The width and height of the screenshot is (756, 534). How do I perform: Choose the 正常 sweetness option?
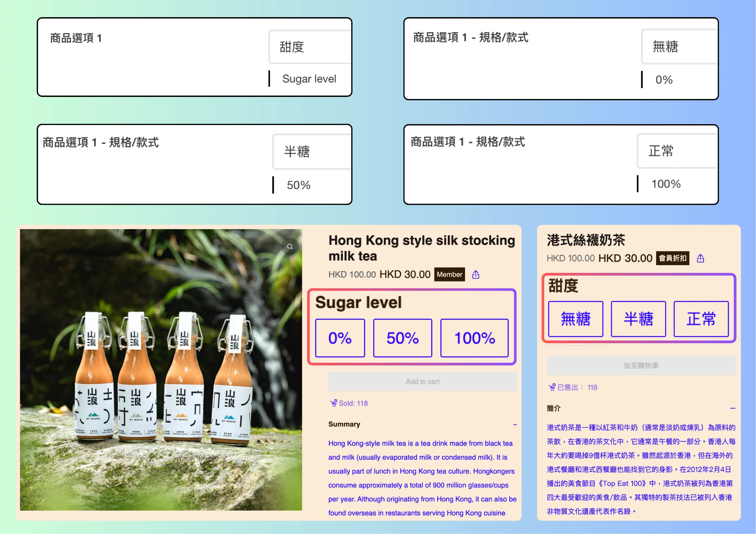coord(701,319)
